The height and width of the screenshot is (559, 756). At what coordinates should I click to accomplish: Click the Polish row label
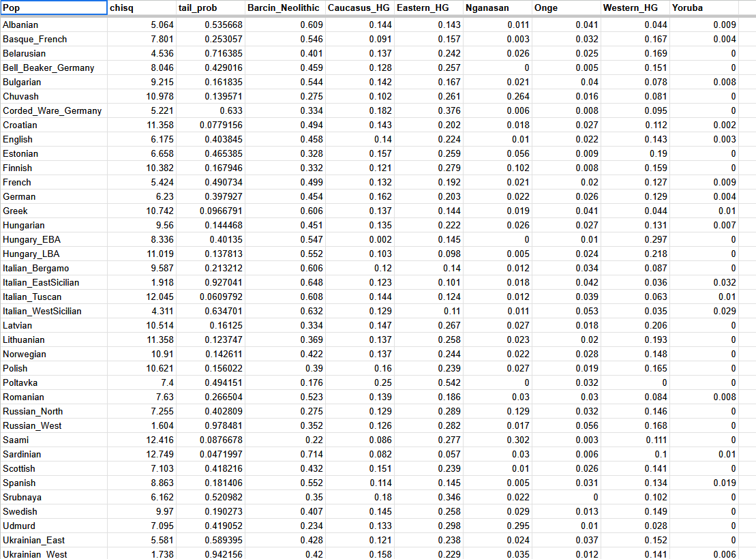point(15,368)
